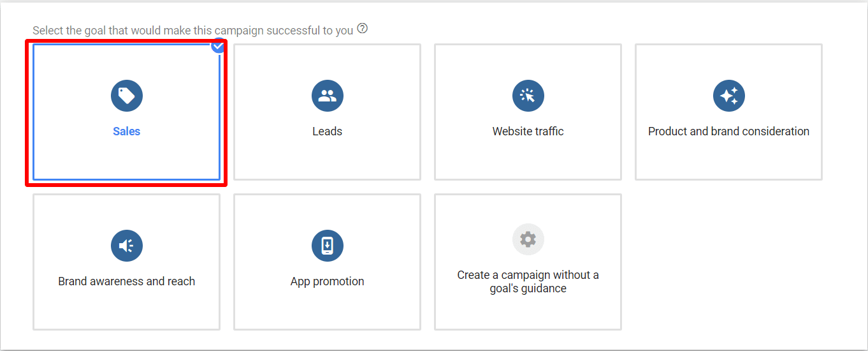Image resolution: width=868 pixels, height=351 pixels.
Task: Open the help question mark icon
Action: (363, 29)
